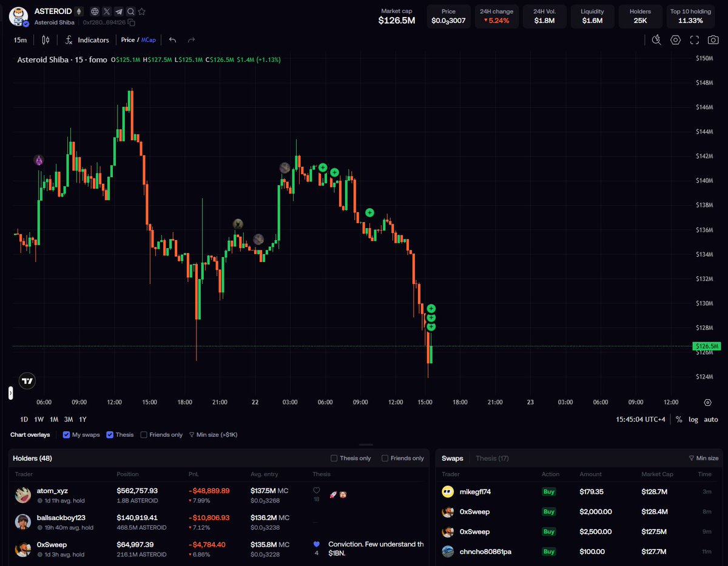Redo the chart action
This screenshot has height=566, width=728.
(192, 40)
